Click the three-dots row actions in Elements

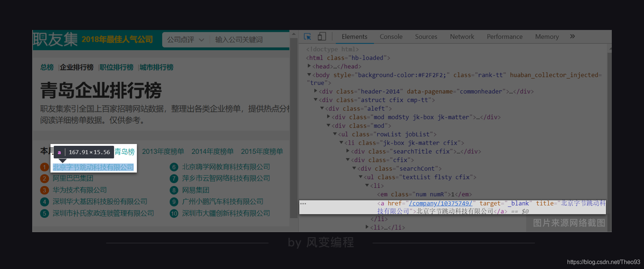coord(303,204)
